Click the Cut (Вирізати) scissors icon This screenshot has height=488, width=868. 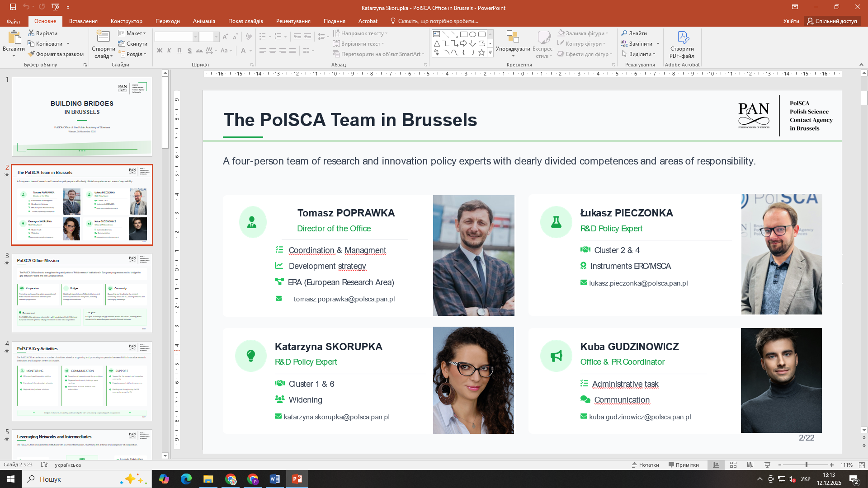point(31,33)
